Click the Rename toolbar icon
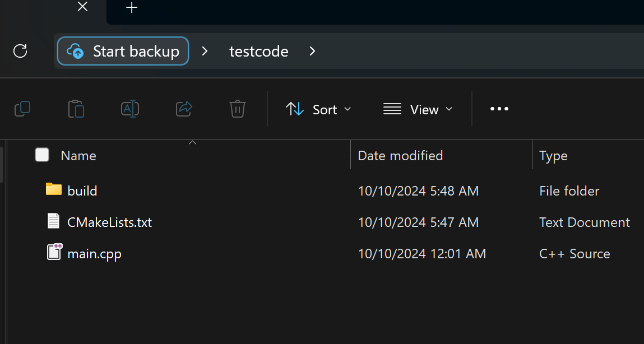 click(130, 109)
